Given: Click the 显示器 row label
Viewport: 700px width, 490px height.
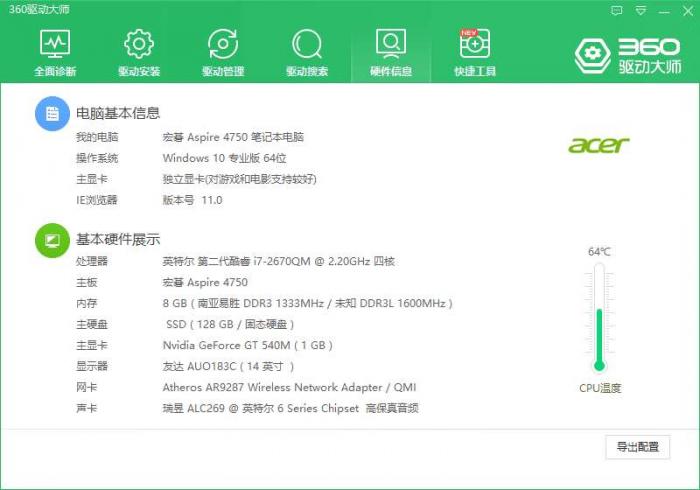Looking at the screenshot, I should point(92,366).
